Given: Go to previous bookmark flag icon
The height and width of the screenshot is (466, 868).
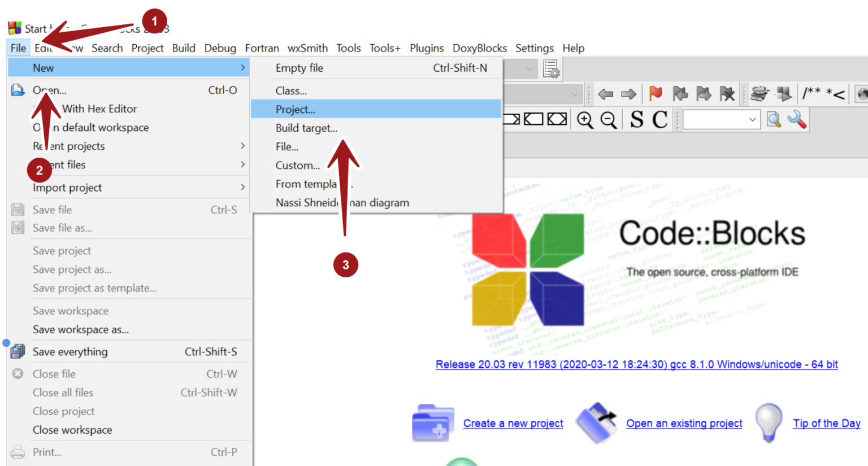Looking at the screenshot, I should point(680,94).
